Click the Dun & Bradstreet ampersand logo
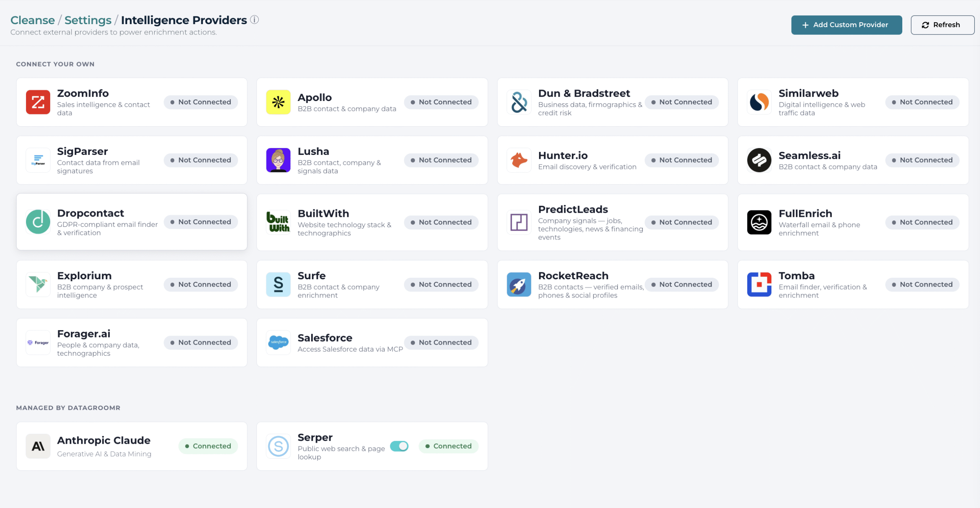 click(519, 102)
